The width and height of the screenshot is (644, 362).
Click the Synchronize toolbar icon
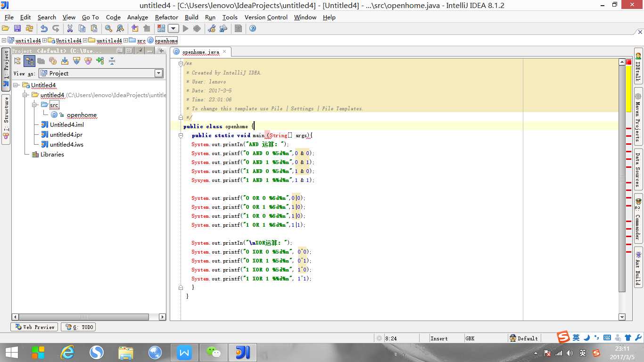click(29, 28)
